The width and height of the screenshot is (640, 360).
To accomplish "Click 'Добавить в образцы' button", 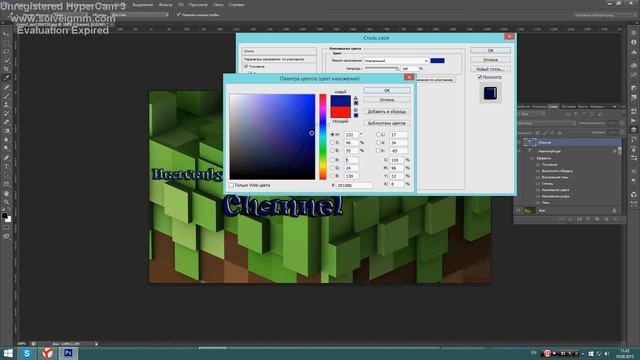I will click(x=387, y=111).
